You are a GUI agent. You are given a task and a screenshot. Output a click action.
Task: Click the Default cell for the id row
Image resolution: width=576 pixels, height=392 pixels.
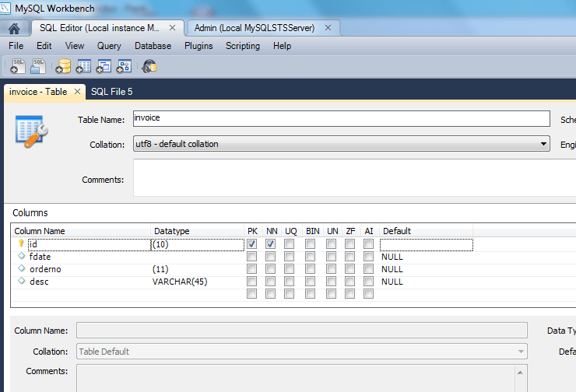[x=427, y=244]
